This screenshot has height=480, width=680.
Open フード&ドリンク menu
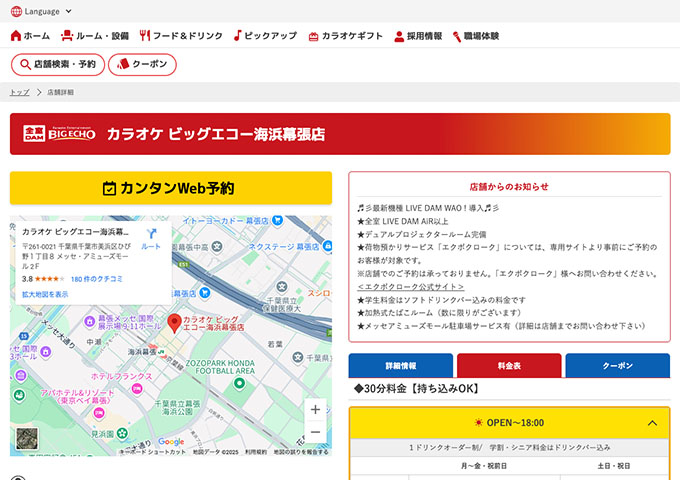[x=181, y=36]
